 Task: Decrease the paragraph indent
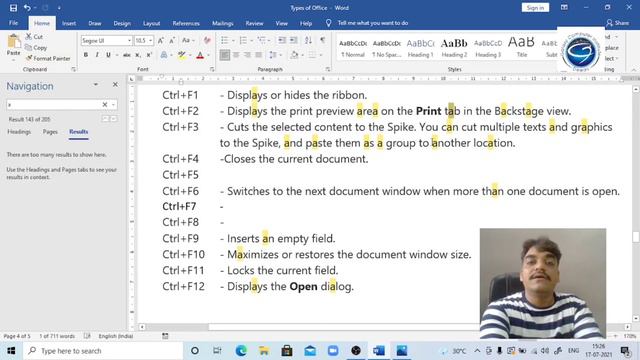click(282, 40)
